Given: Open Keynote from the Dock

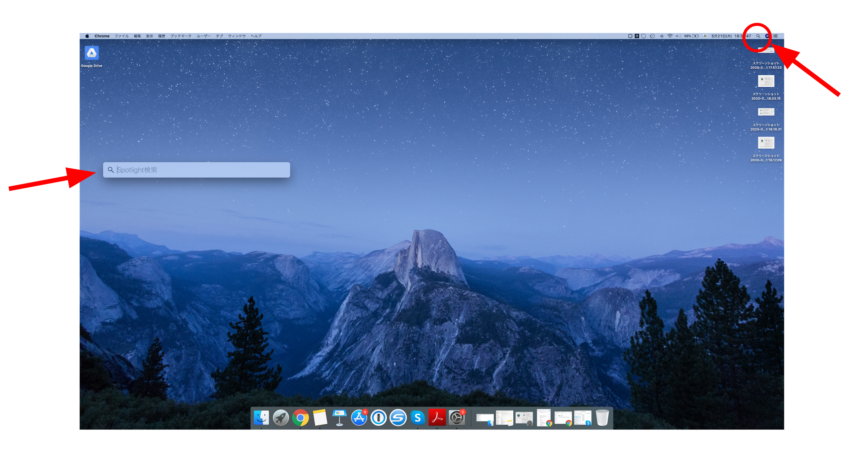Looking at the screenshot, I should point(339,418).
